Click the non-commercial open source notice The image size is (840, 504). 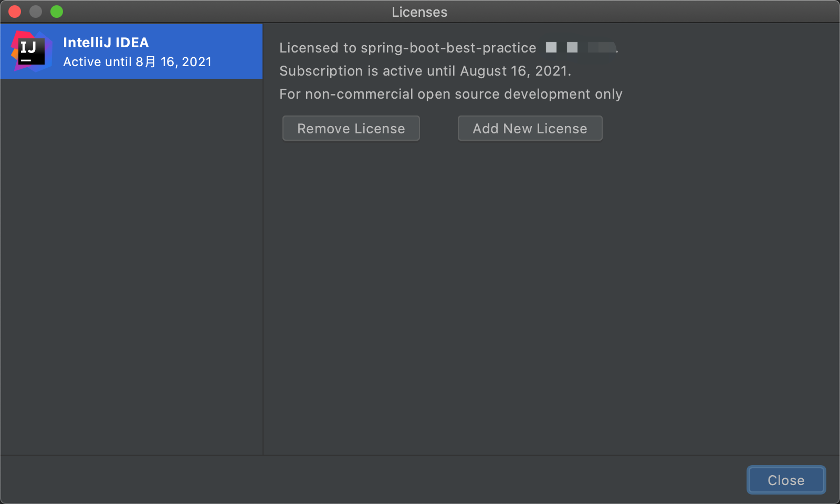pos(450,94)
